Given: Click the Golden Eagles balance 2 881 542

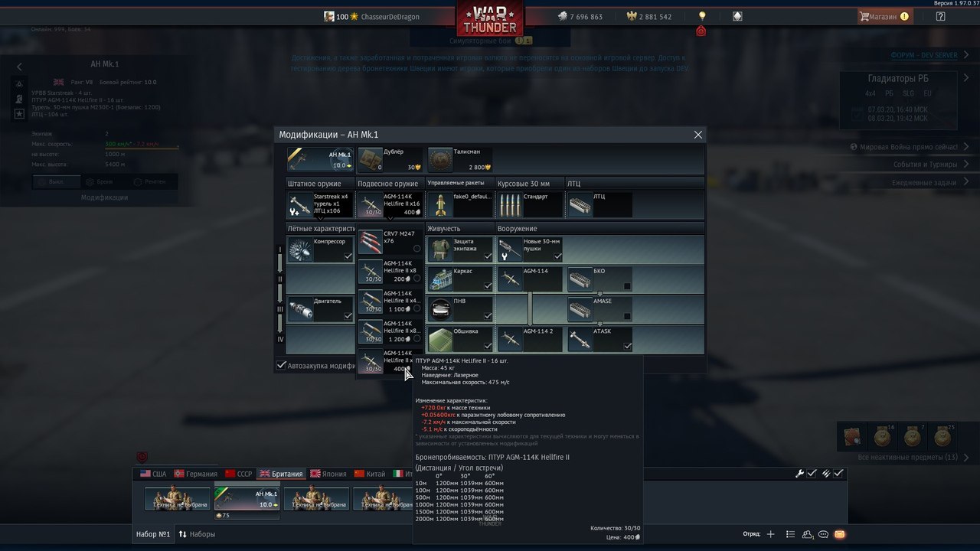Looking at the screenshot, I should pos(648,17).
